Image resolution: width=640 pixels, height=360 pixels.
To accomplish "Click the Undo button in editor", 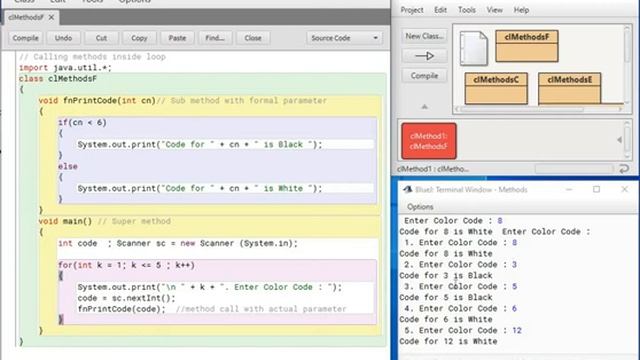I will [63, 38].
